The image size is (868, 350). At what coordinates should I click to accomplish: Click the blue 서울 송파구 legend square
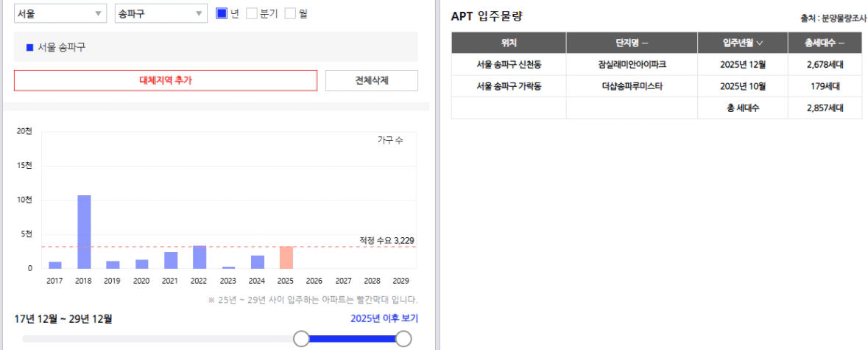[x=30, y=48]
